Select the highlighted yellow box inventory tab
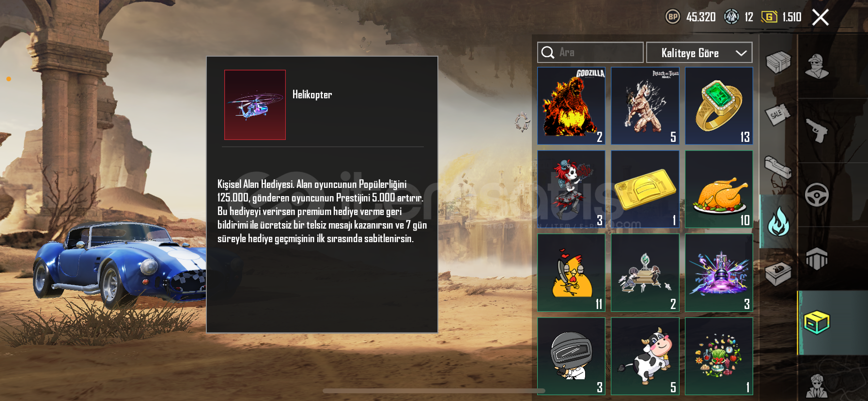Image resolution: width=868 pixels, height=401 pixels. (817, 323)
